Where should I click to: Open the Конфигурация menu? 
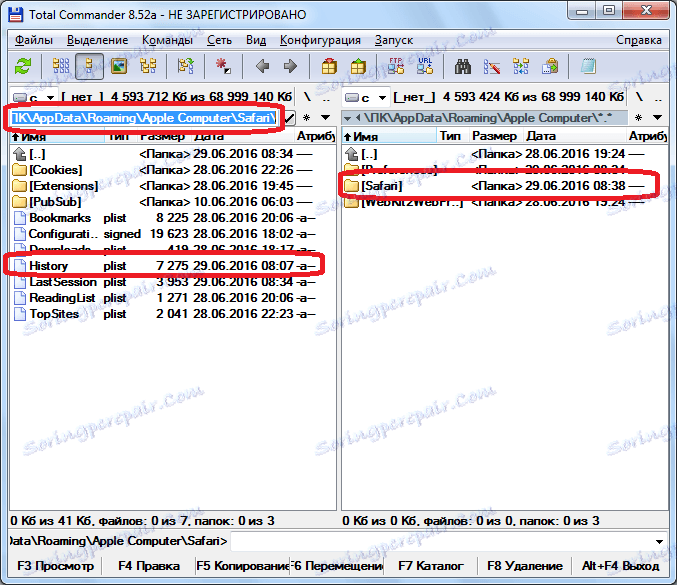point(320,40)
